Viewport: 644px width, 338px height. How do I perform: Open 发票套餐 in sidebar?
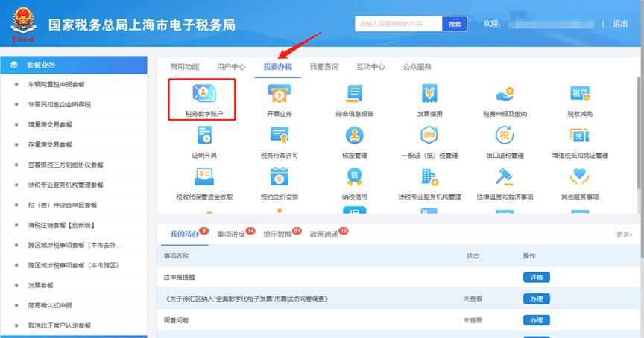click(41, 285)
